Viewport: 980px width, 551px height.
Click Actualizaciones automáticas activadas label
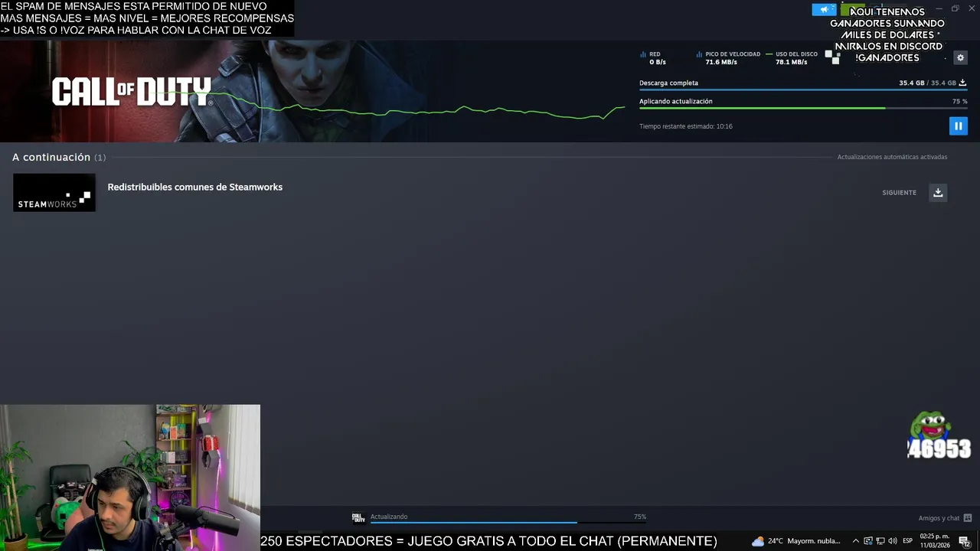click(x=892, y=157)
